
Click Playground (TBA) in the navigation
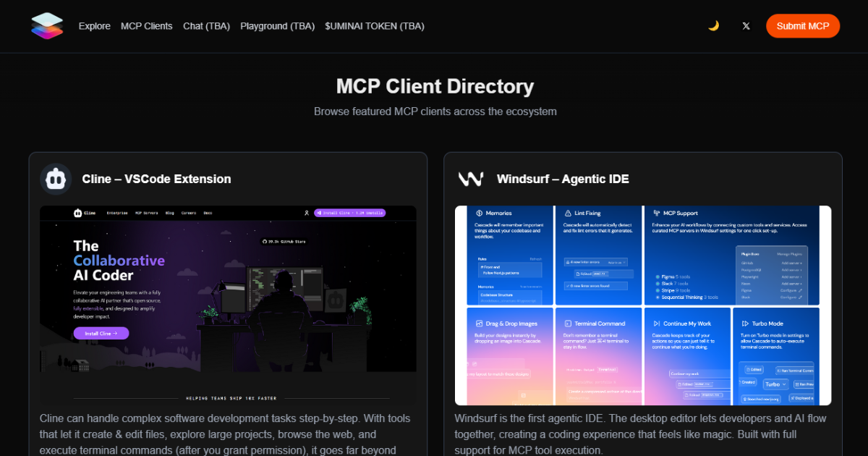point(277,26)
